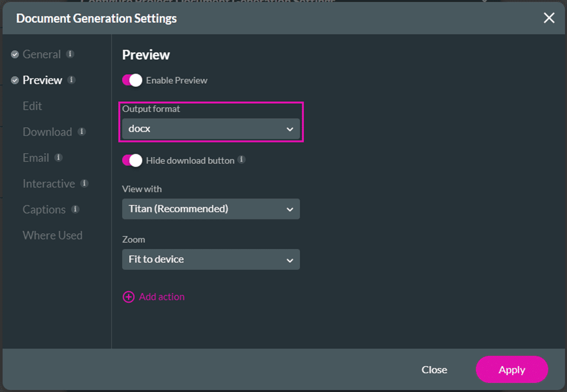Go to the General section
This screenshot has width=567, height=392.
[x=41, y=54]
